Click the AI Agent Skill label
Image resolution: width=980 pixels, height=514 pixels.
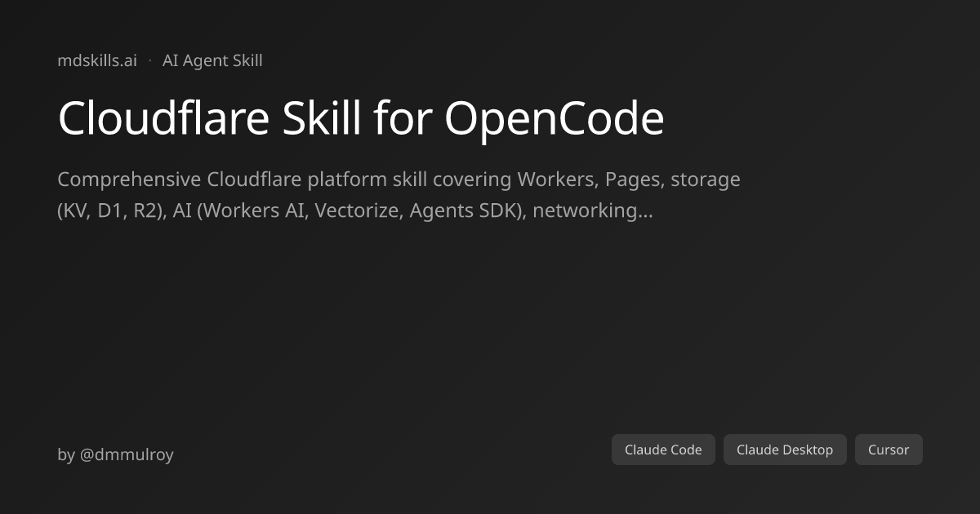point(212,60)
